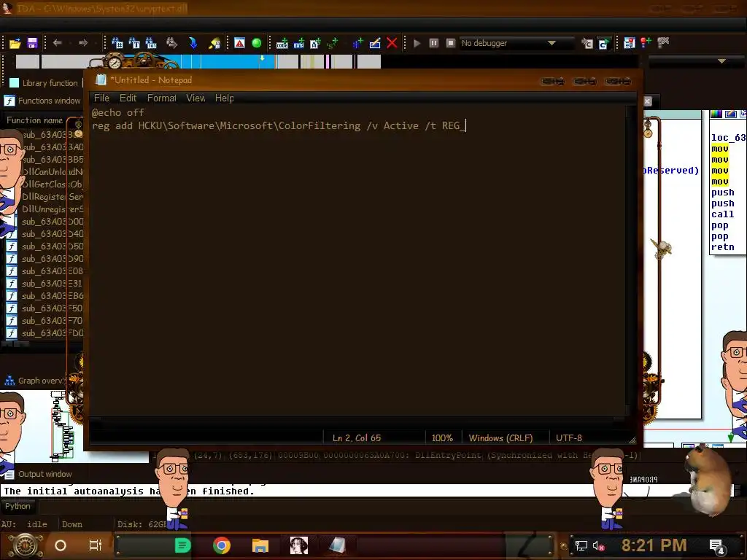Open the navigation band dropdown arrow

(x=721, y=61)
